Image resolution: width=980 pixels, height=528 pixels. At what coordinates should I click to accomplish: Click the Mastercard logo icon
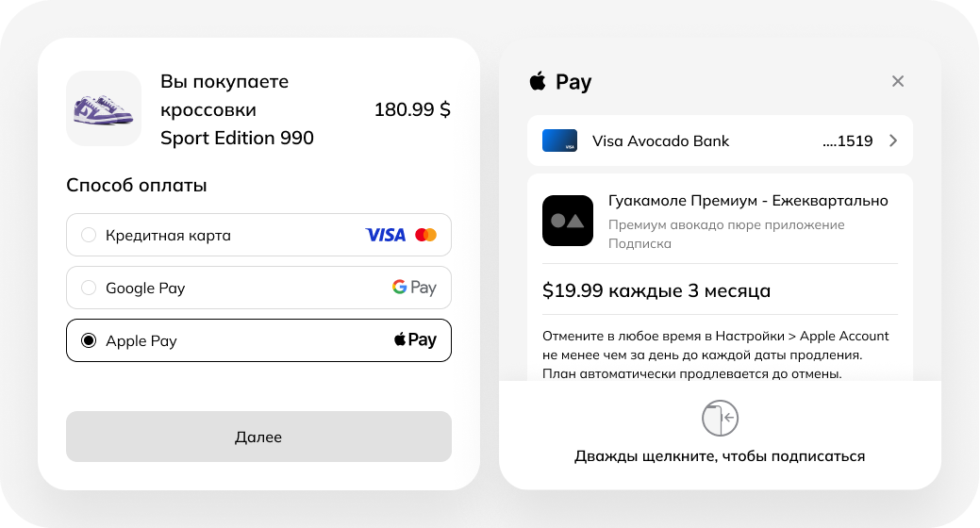(x=425, y=235)
